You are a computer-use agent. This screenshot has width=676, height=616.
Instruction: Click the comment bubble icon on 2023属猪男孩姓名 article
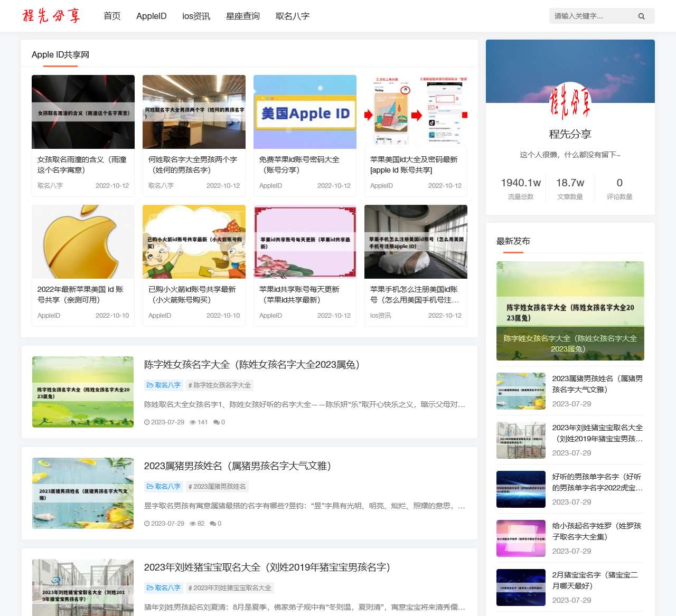pyautogui.click(x=212, y=524)
